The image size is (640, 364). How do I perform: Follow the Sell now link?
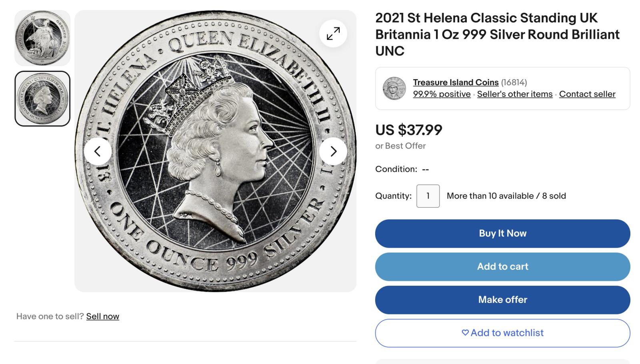point(103,316)
